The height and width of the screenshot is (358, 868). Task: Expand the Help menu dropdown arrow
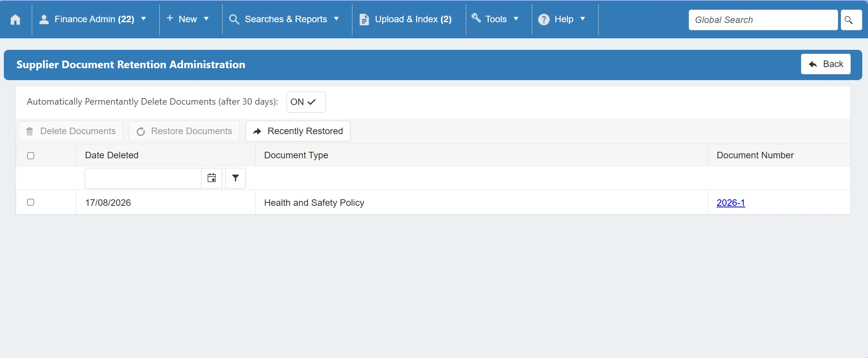click(x=583, y=19)
